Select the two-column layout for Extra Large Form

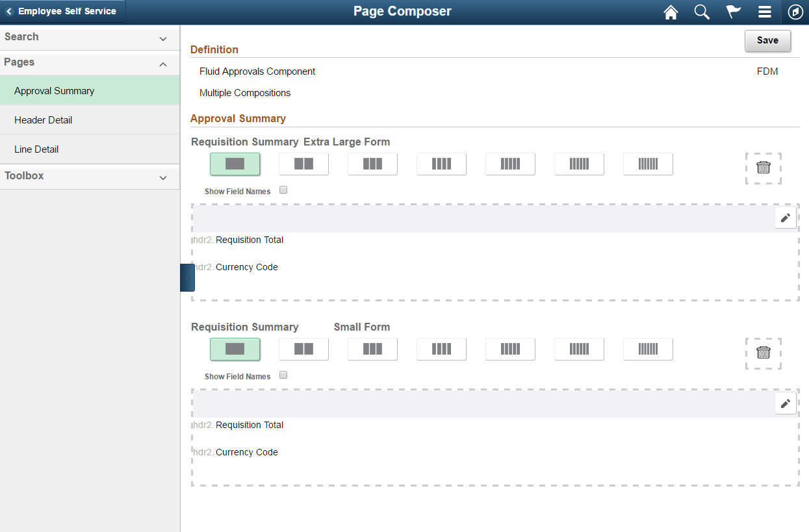303,164
